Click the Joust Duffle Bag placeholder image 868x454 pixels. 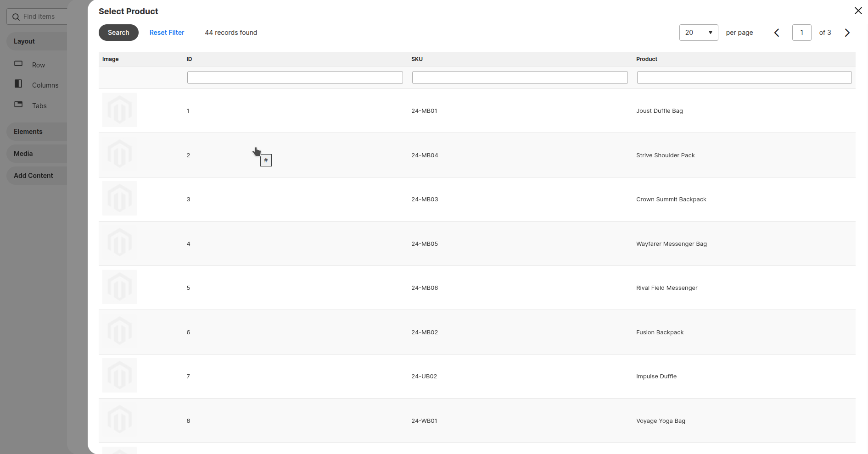[119, 110]
